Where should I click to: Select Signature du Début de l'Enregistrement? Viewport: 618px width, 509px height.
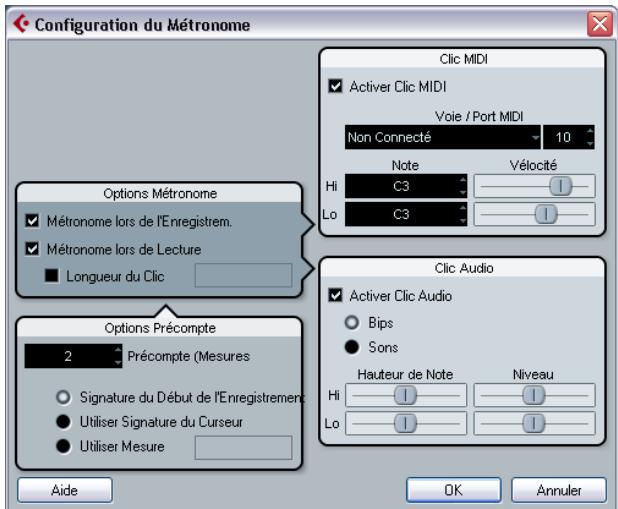(63, 397)
